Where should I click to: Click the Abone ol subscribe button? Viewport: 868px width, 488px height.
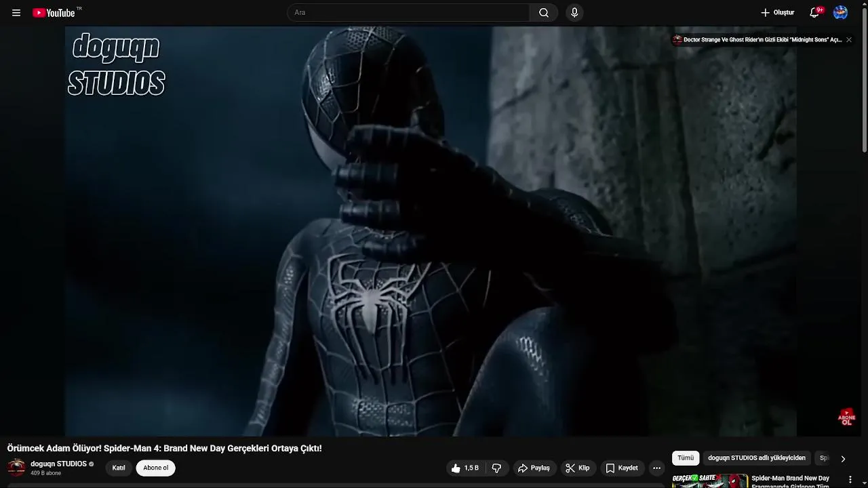[x=156, y=468]
